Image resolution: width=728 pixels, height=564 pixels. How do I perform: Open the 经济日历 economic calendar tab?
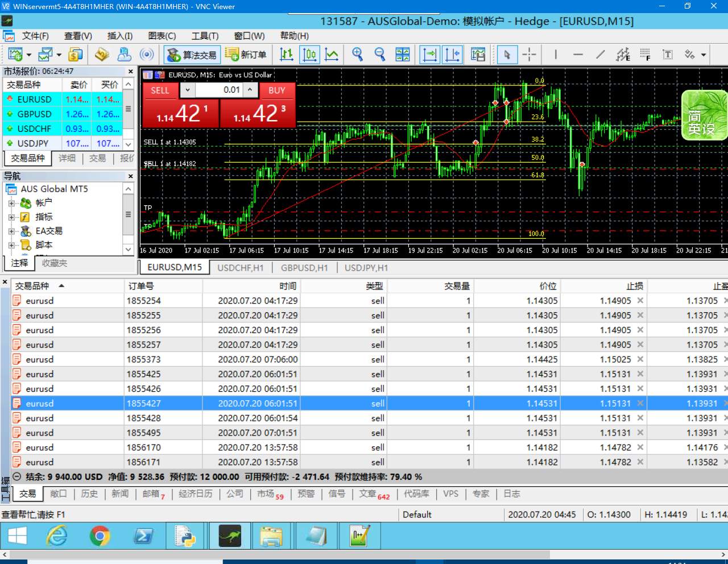click(196, 494)
